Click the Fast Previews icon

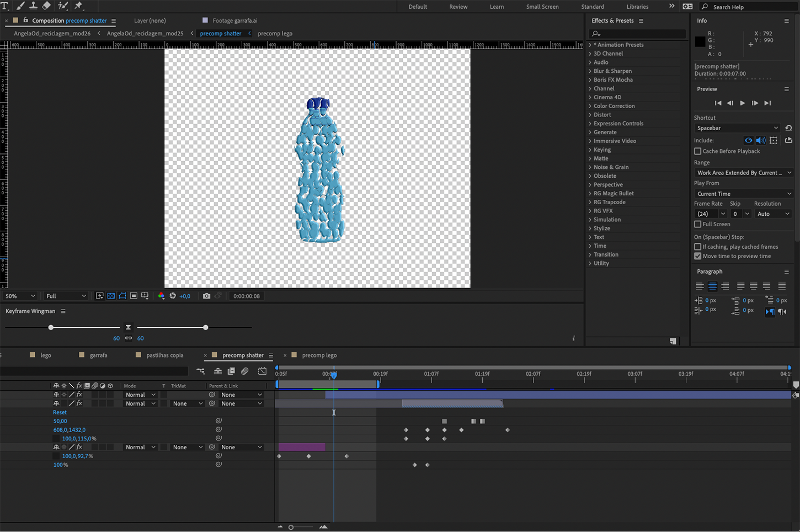click(x=100, y=296)
